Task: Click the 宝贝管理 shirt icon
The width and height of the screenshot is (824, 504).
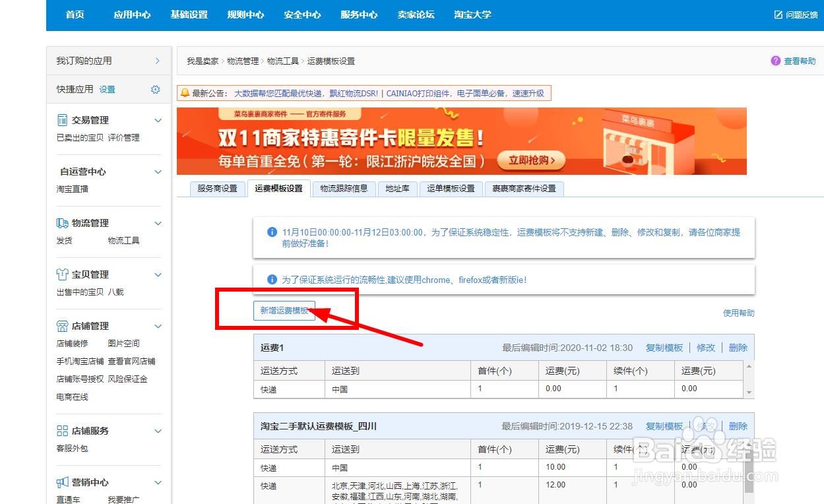Action: [x=63, y=274]
